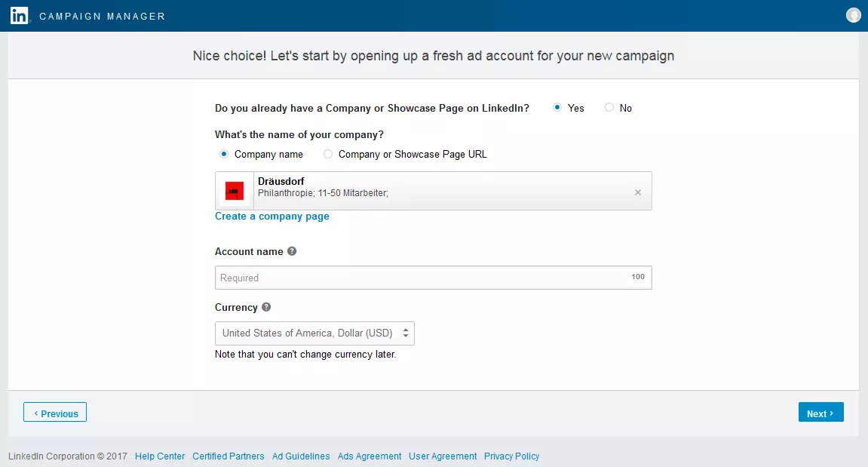Click the Campaign Manager title
Screen dimensions: 868x467
(103, 16)
